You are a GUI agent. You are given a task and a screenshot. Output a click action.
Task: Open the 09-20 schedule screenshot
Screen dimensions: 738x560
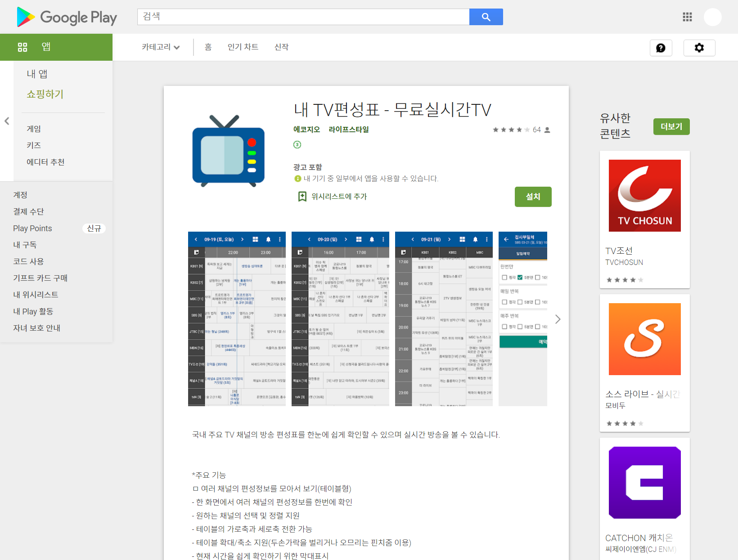pos(340,319)
